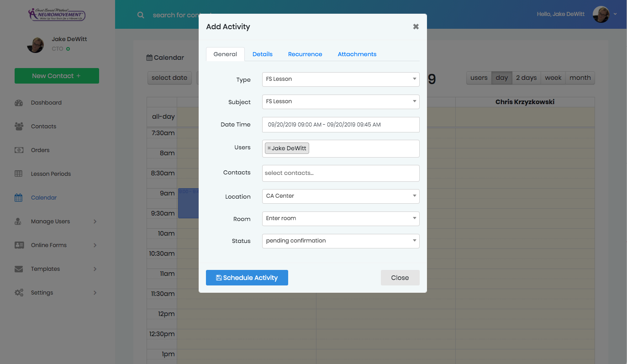Click the Orders money icon
627x364 pixels.
click(x=19, y=150)
